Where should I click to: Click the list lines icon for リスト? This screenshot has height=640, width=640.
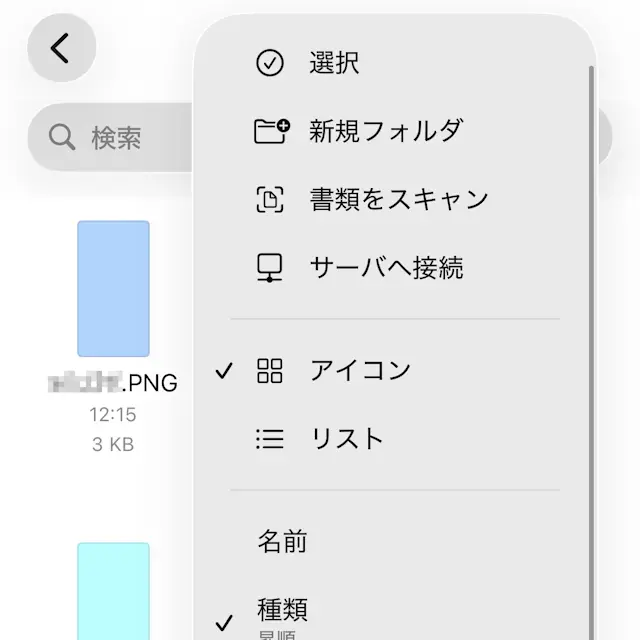(x=270, y=439)
